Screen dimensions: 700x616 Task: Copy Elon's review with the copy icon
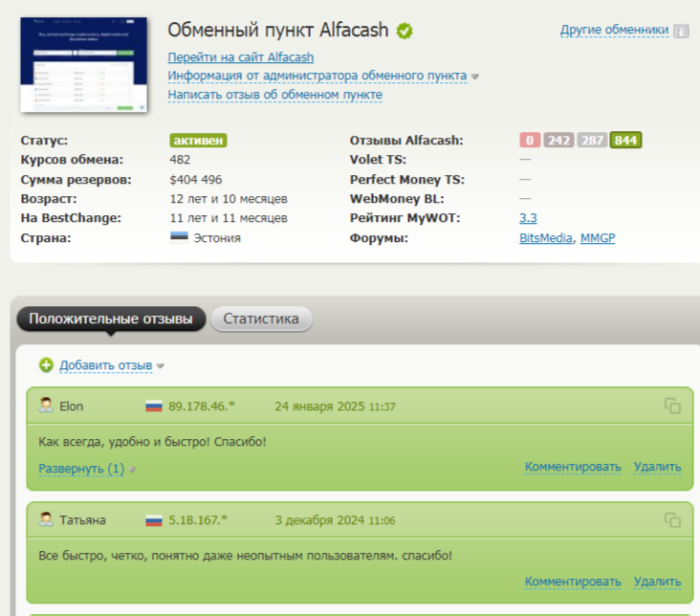[x=673, y=406]
